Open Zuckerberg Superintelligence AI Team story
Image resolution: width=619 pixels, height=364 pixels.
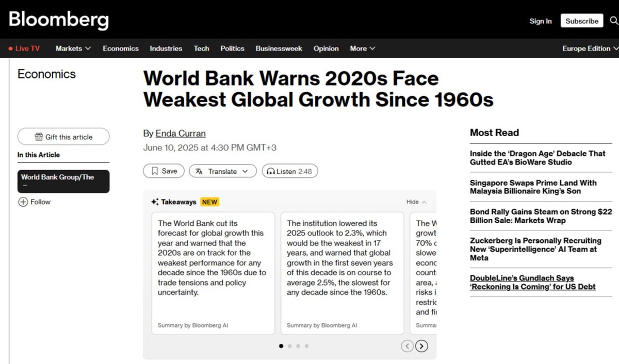[535, 249]
